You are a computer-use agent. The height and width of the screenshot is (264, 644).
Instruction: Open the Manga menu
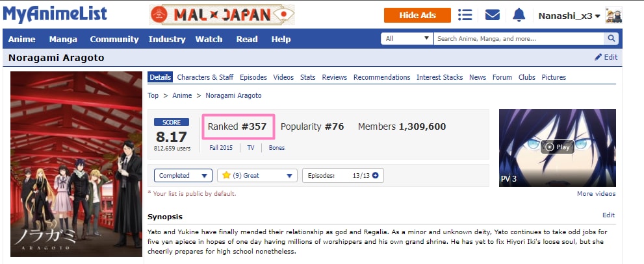[63, 40]
